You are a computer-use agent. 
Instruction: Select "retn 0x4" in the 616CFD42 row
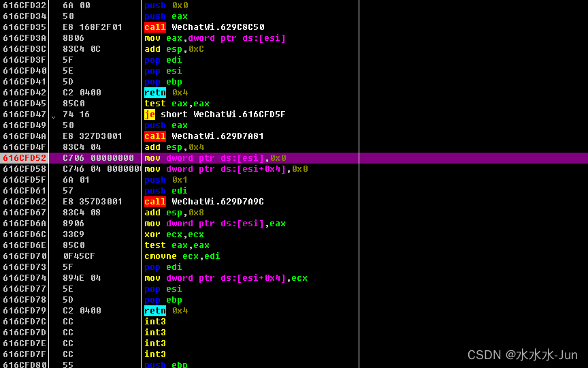(x=166, y=93)
